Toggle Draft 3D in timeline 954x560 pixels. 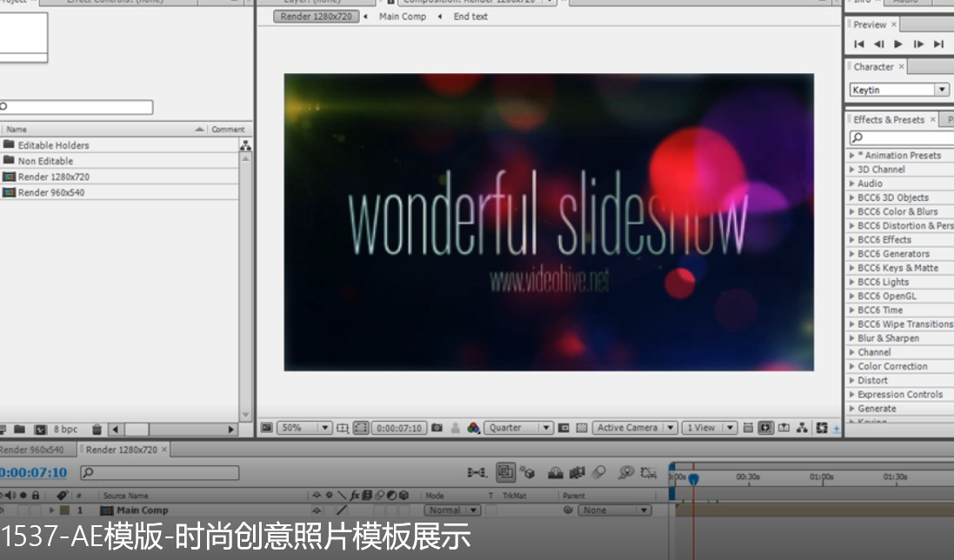pos(528,472)
